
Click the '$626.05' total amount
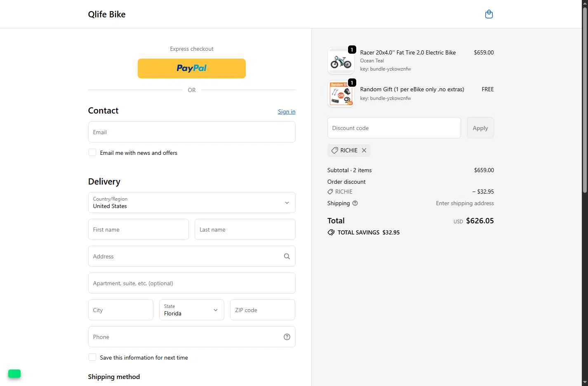pos(480,221)
